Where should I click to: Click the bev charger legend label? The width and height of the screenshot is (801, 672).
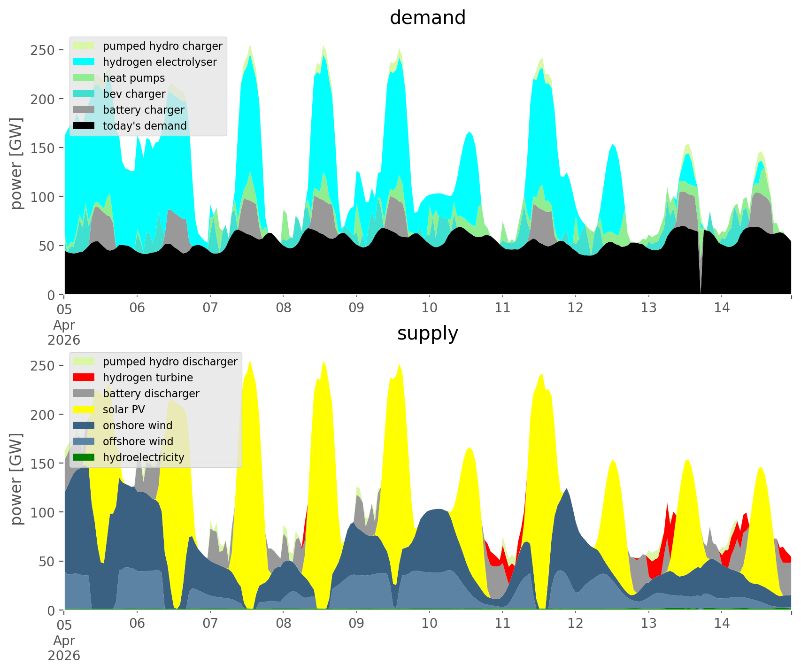pos(134,94)
